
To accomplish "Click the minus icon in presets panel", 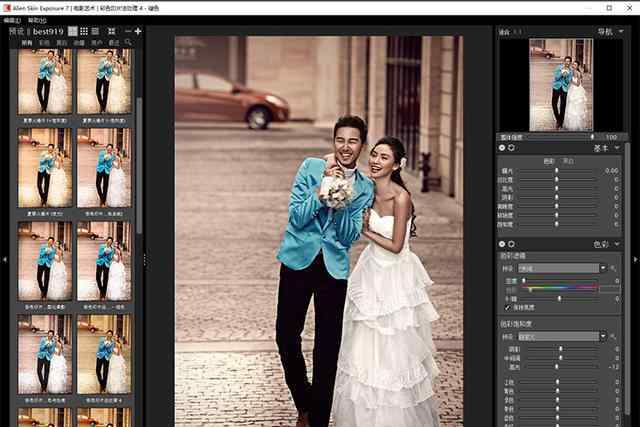I will tap(126, 32).
